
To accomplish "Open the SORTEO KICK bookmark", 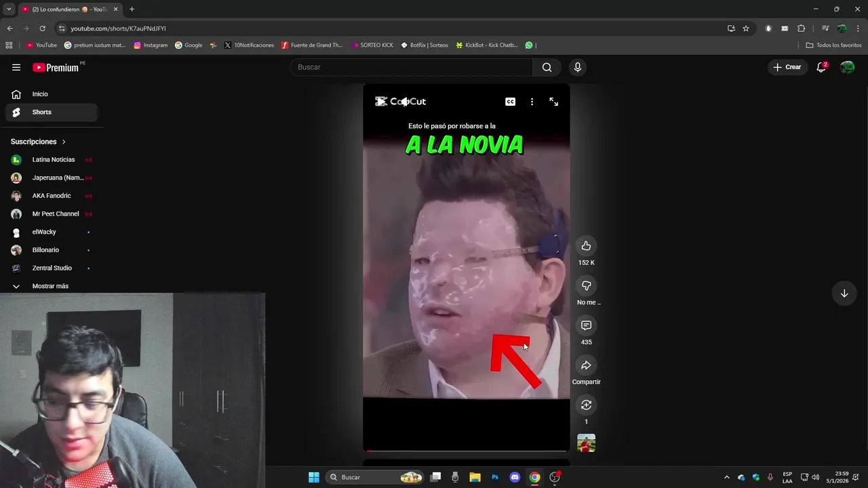I will click(x=372, y=45).
